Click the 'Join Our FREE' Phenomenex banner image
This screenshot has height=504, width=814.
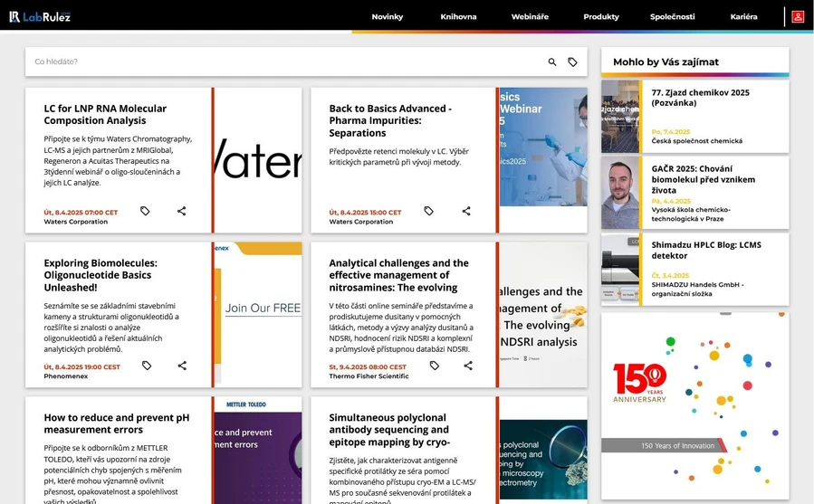258,315
